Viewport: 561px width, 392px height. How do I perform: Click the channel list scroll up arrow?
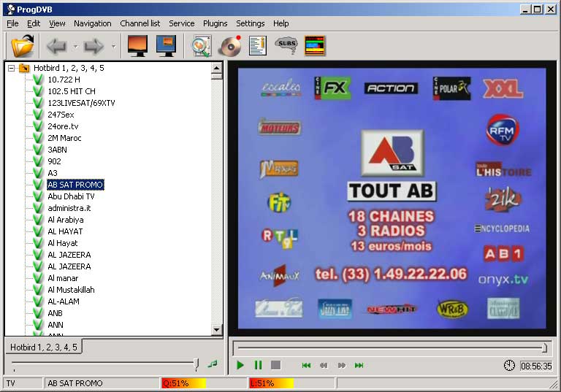(216, 68)
